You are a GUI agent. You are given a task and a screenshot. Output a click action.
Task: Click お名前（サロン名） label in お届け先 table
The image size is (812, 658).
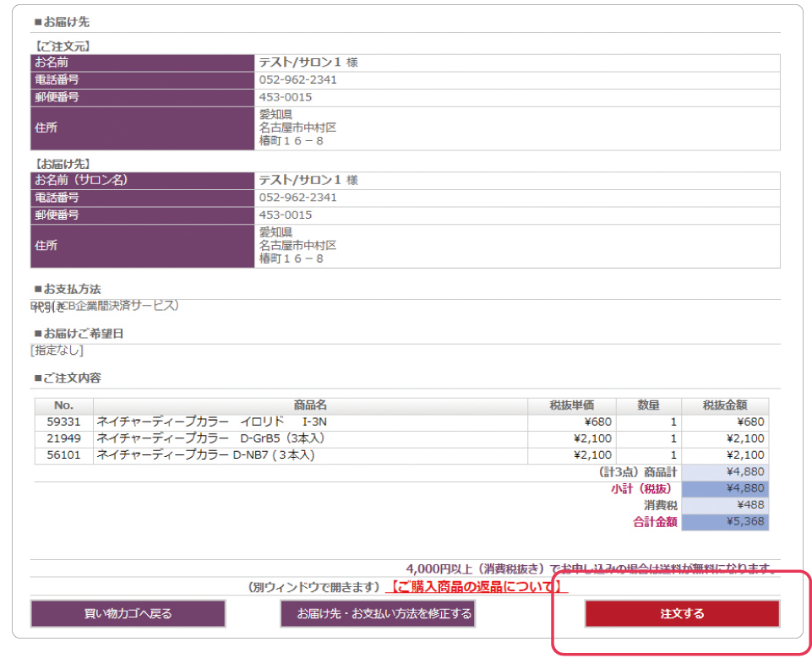85,180
